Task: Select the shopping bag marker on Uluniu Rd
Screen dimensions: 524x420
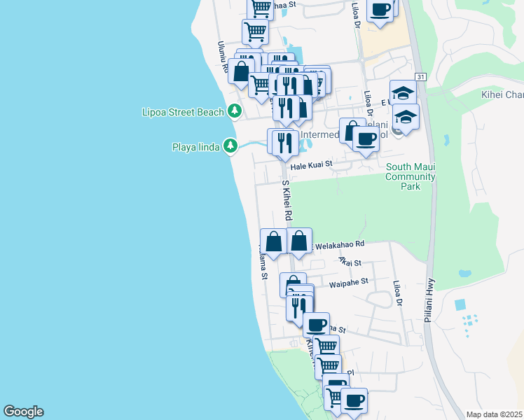Action: tap(241, 72)
